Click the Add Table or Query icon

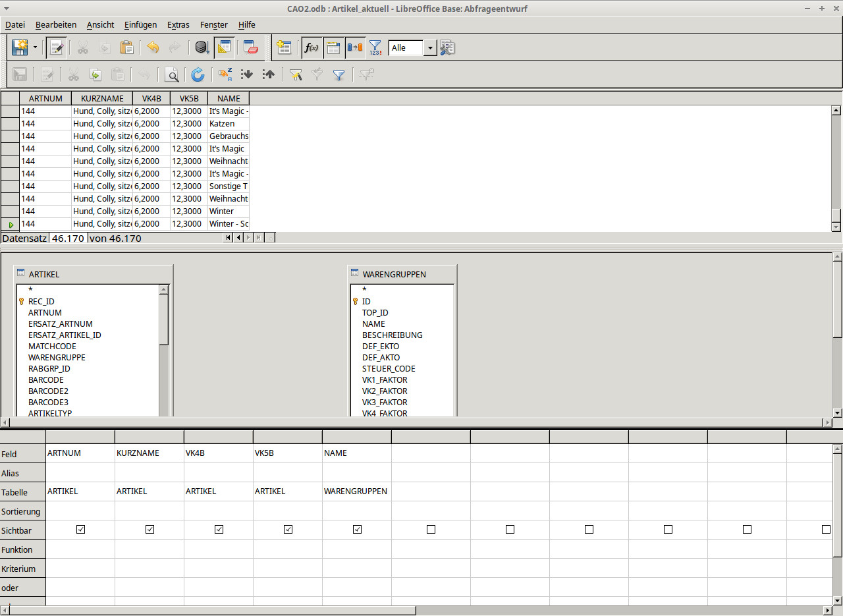click(284, 47)
